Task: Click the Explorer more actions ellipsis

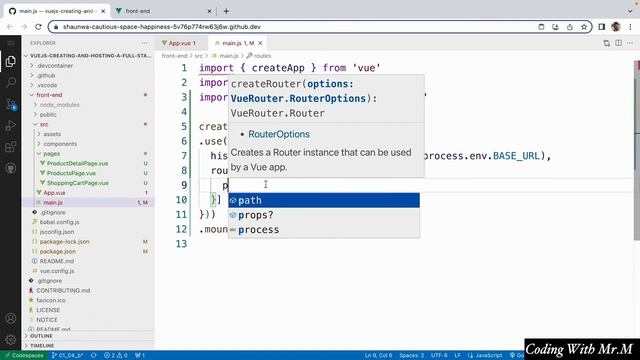Action: (144, 43)
